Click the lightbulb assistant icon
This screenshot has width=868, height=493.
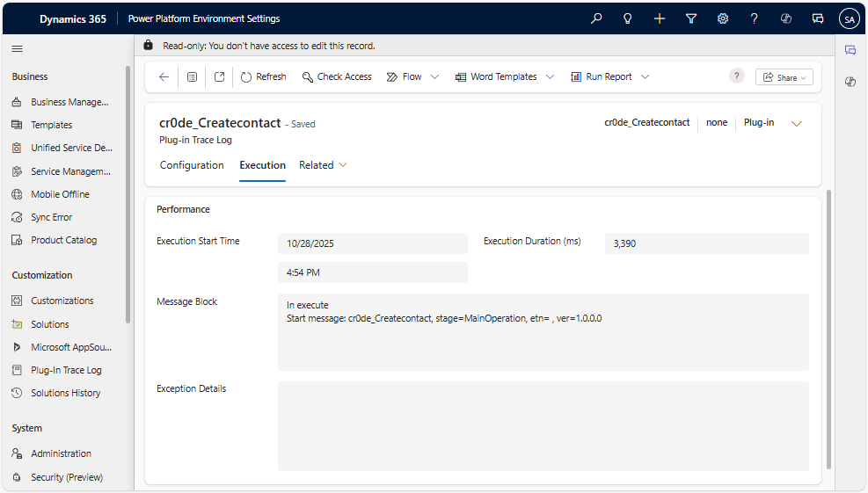point(628,18)
